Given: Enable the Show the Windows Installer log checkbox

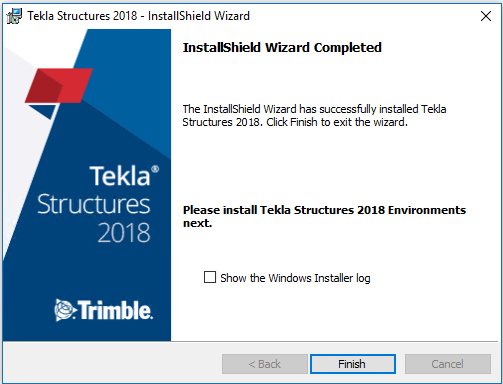Looking at the screenshot, I should 210,277.
